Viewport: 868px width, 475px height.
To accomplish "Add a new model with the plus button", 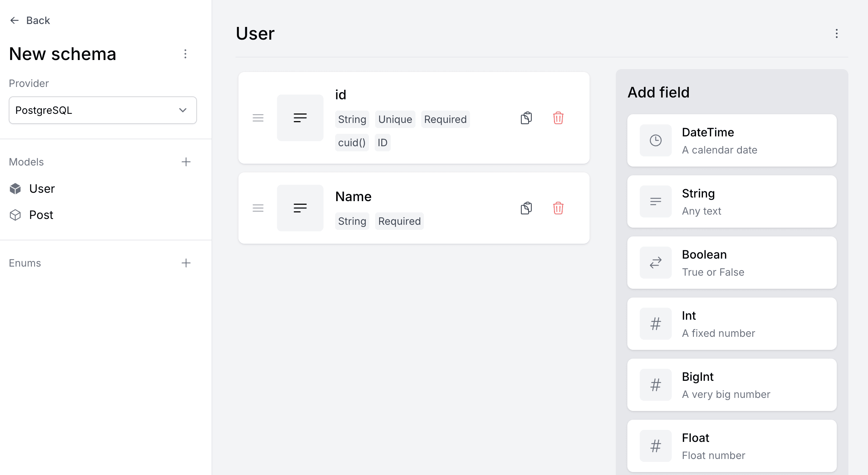I will 186,161.
